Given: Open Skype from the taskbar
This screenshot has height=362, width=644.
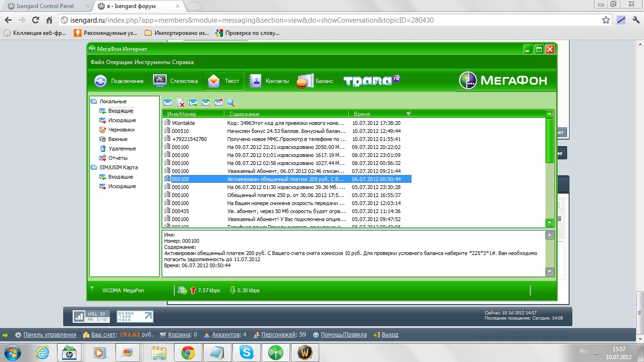Looking at the screenshot, I should pos(246,352).
